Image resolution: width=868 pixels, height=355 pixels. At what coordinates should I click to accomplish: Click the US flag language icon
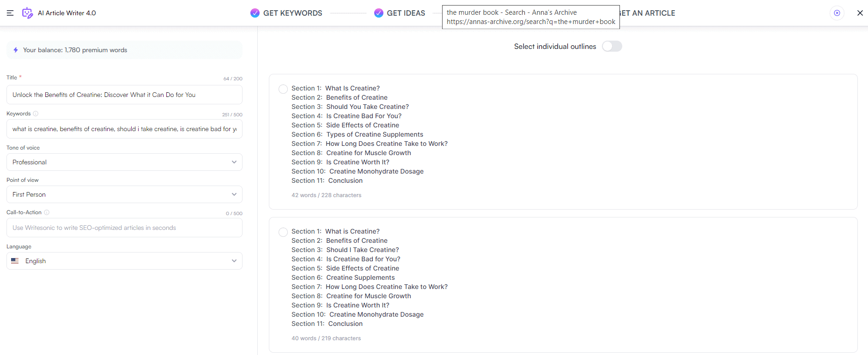[15, 261]
